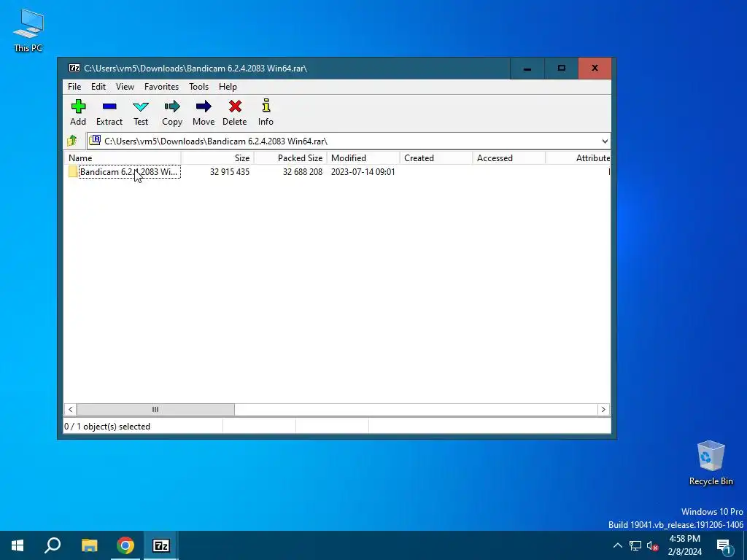Open the View menu

pos(125,87)
